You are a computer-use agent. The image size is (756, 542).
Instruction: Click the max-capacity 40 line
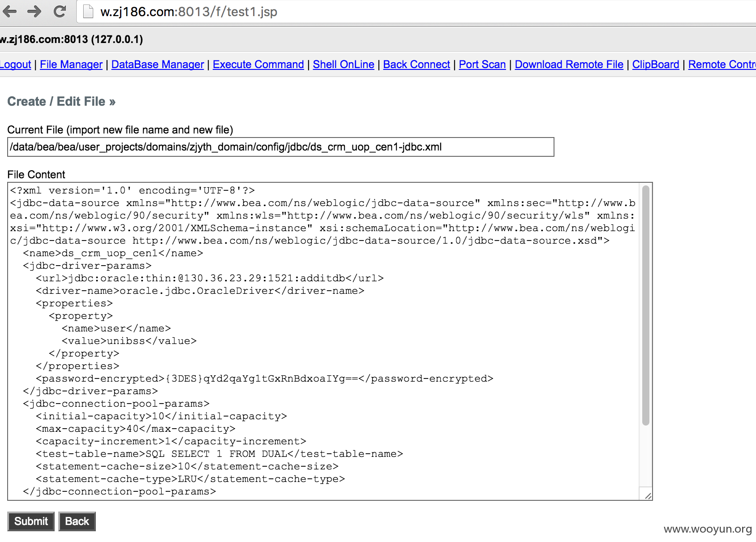(135, 429)
